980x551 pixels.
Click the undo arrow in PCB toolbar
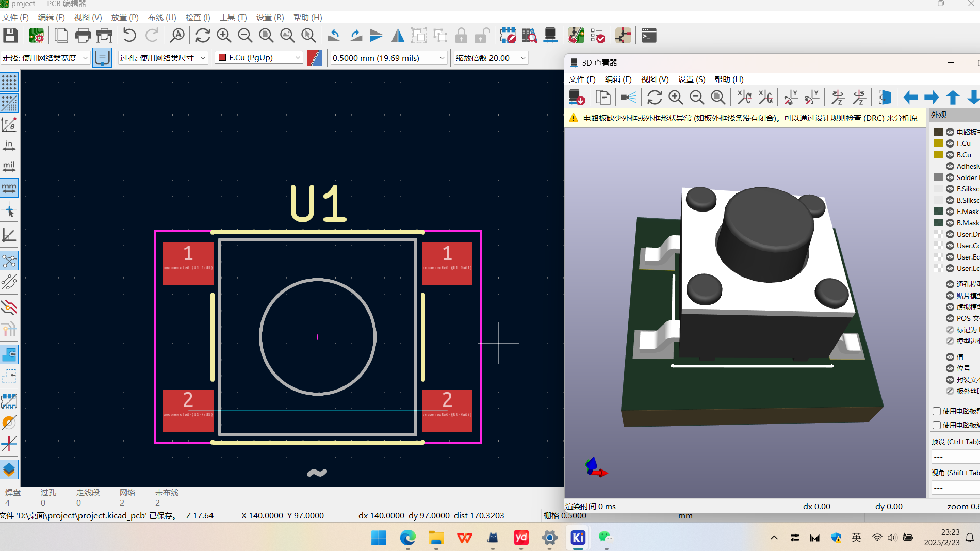click(x=129, y=36)
